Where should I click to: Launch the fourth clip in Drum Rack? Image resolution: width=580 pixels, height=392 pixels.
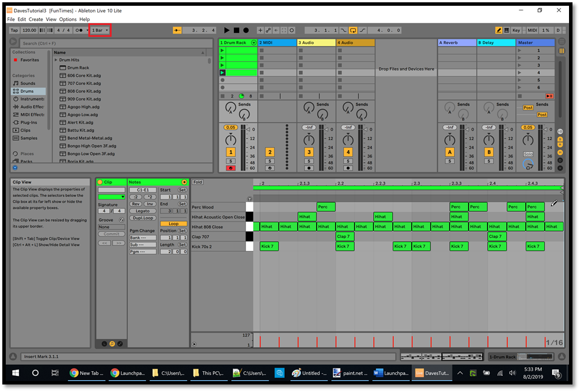[x=222, y=73]
